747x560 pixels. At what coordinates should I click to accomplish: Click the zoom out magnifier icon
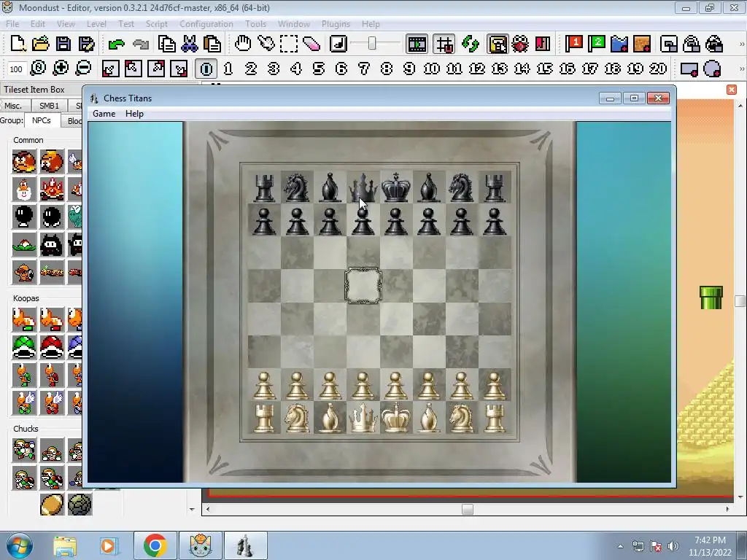(83, 69)
